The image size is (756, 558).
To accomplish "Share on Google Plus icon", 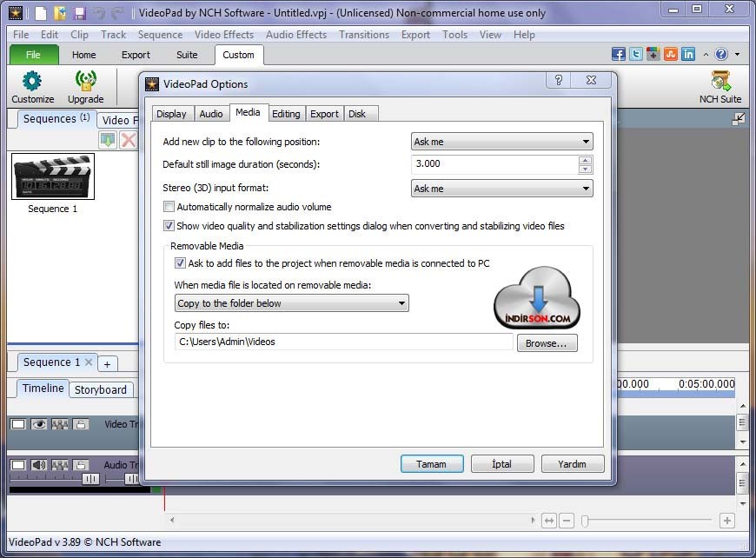I will [653, 54].
